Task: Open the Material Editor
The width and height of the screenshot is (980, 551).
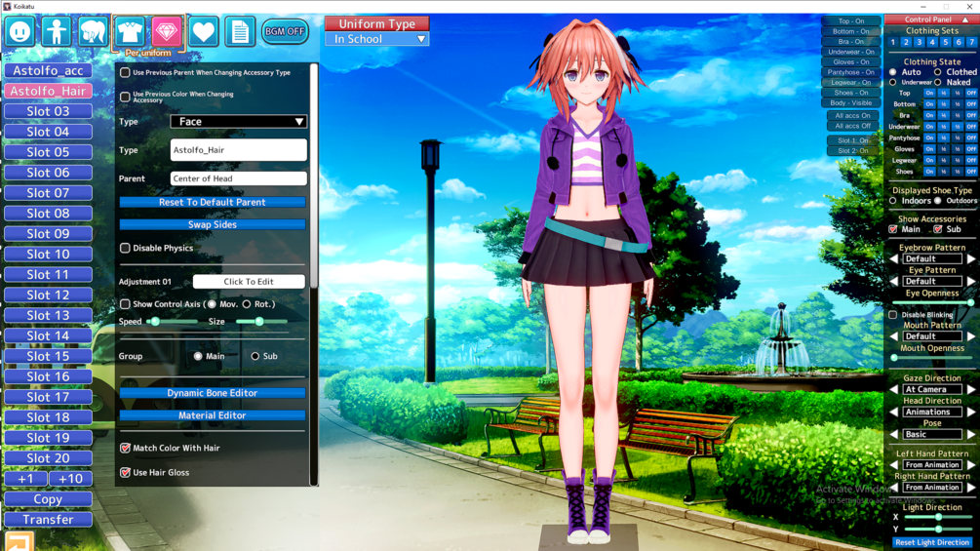Action: [x=213, y=415]
